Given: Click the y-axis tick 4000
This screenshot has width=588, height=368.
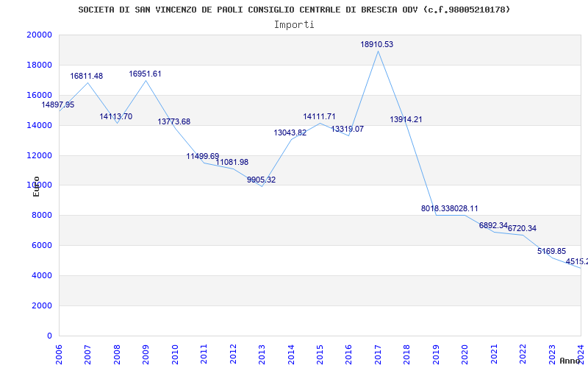Looking at the screenshot, I should 42,275.
